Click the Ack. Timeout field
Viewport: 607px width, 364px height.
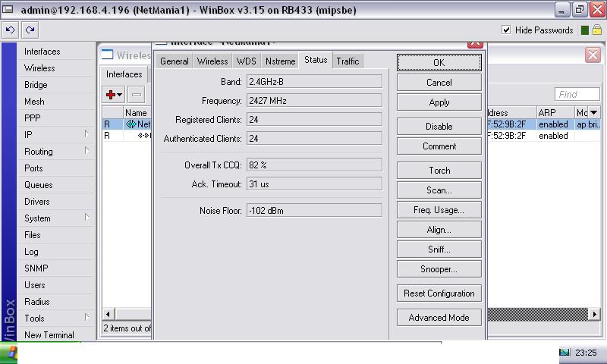[314, 184]
